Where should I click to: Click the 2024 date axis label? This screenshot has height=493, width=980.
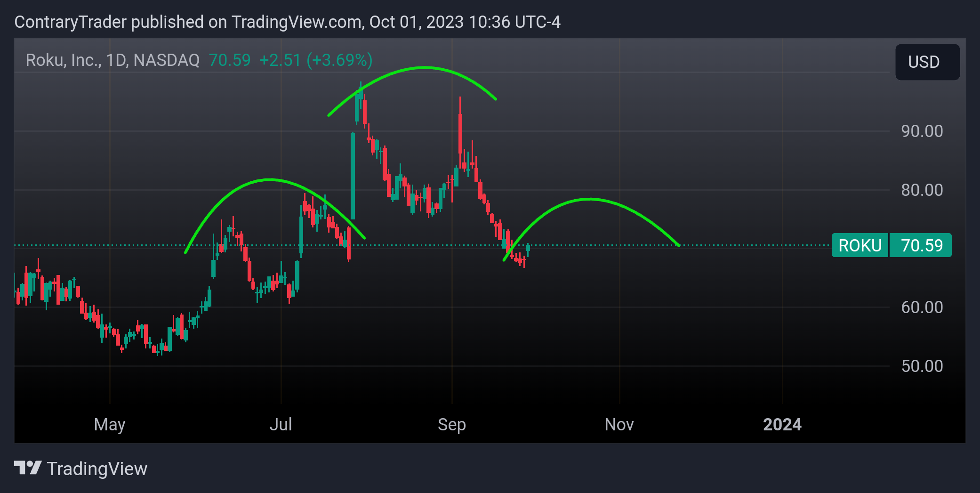point(782,424)
